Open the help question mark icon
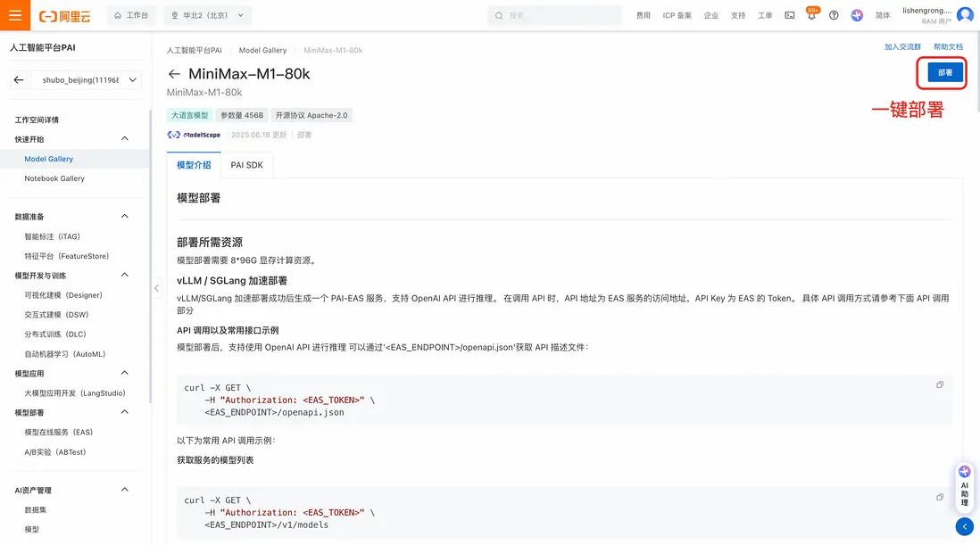This screenshot has width=980, height=545. 834,15
